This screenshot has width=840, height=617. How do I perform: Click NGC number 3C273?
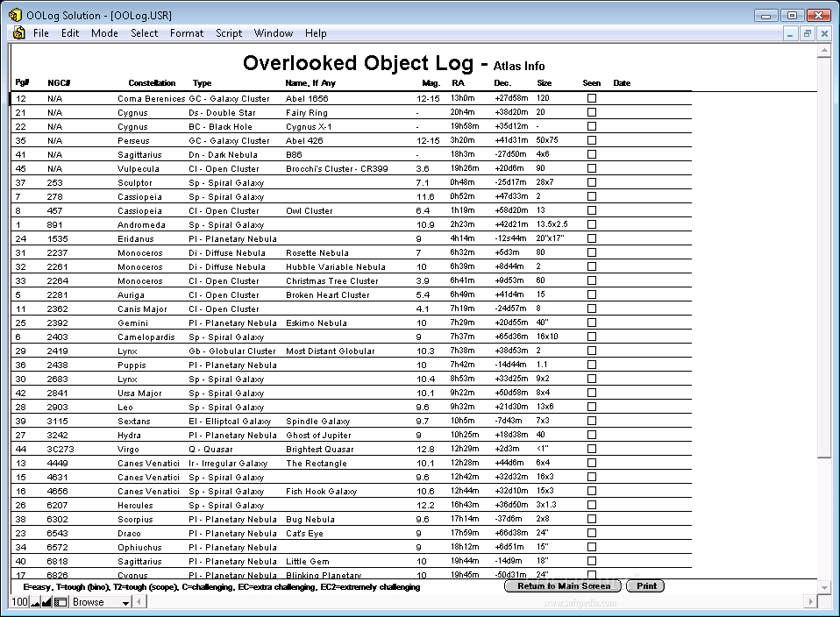[x=60, y=449]
